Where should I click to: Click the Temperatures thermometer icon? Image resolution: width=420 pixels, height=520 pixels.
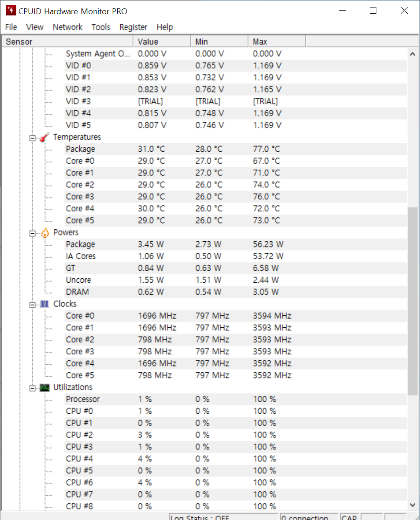pos(45,137)
